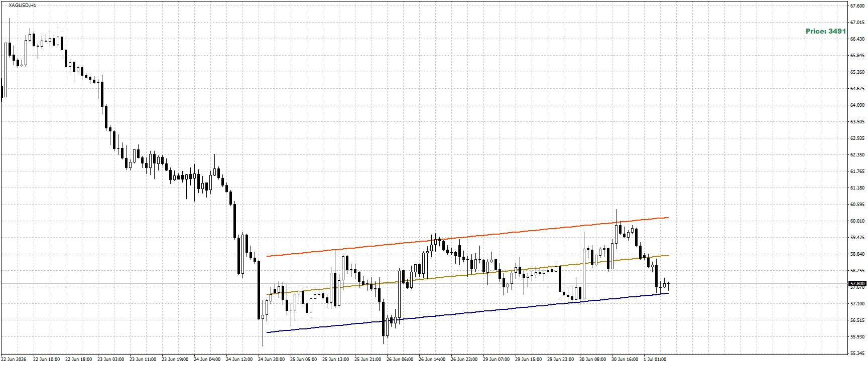Viewport: 868px width, 365px height.
Task: Click the 55.345 price axis label
Action: (857, 353)
